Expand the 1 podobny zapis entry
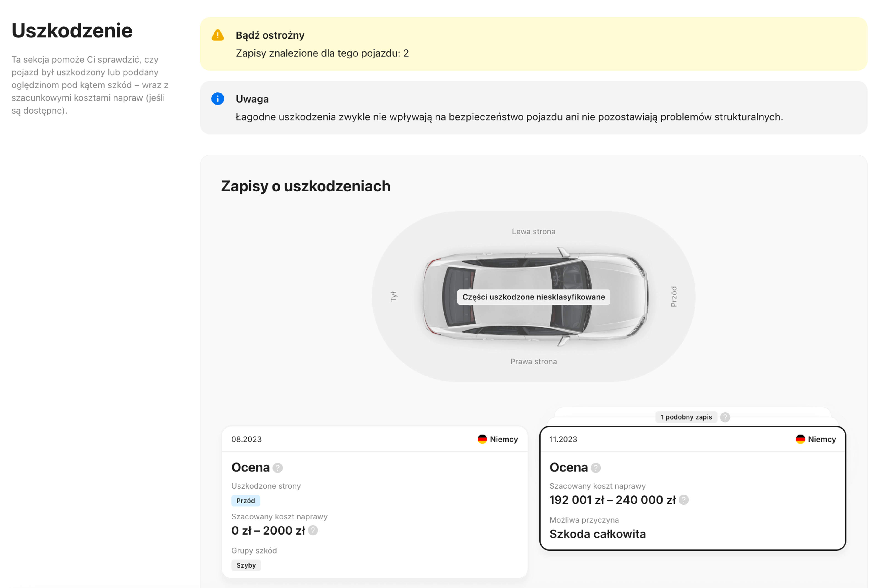The image size is (877, 588). point(686,417)
